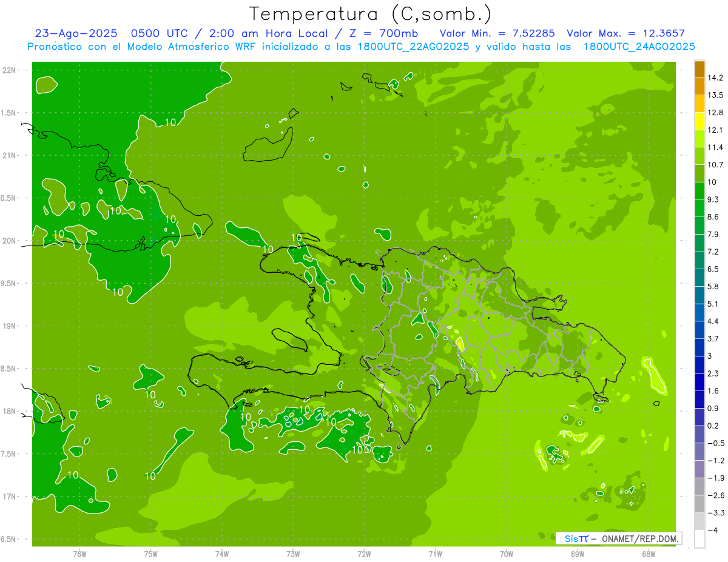This screenshot has width=728, height=562.
Task: Click the "4.4" colorbar label
Action: tap(713, 321)
